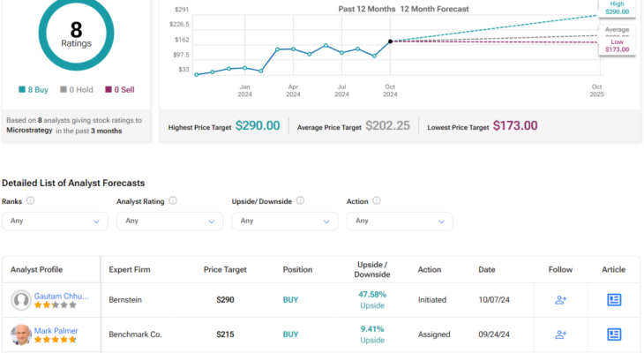Screen dimensions: 644x353
Task: Open Mark Palmer's profile photo
Action: tap(21, 334)
